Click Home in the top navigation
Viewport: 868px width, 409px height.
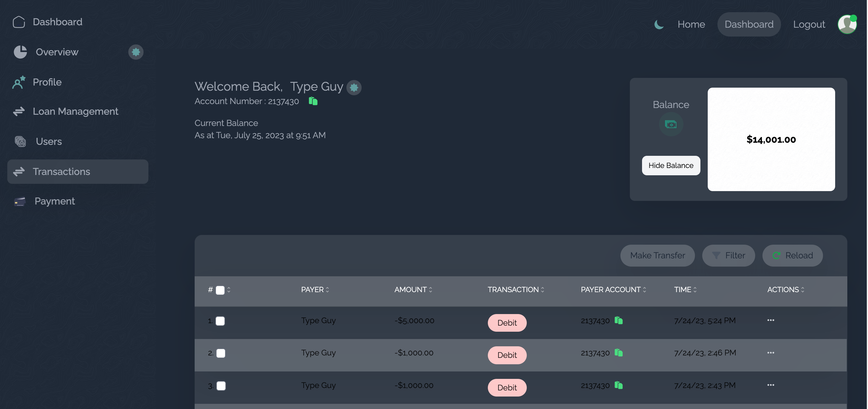click(x=691, y=24)
